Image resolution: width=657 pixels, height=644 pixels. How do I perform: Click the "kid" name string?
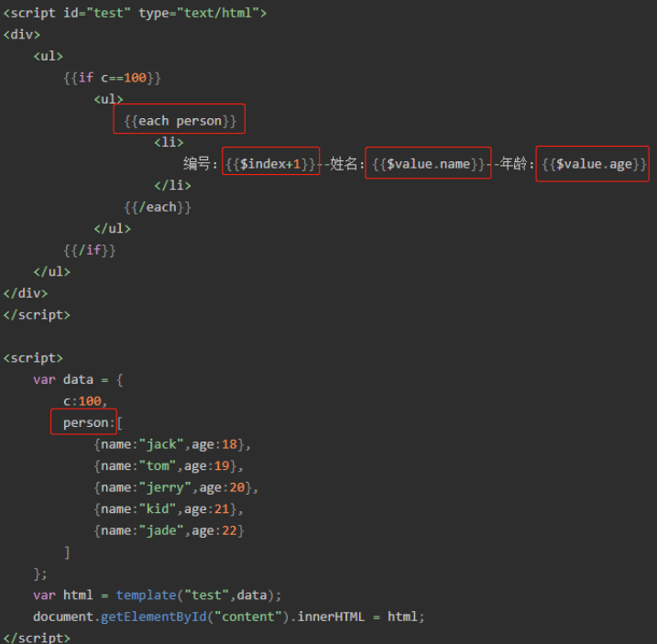tap(158, 509)
